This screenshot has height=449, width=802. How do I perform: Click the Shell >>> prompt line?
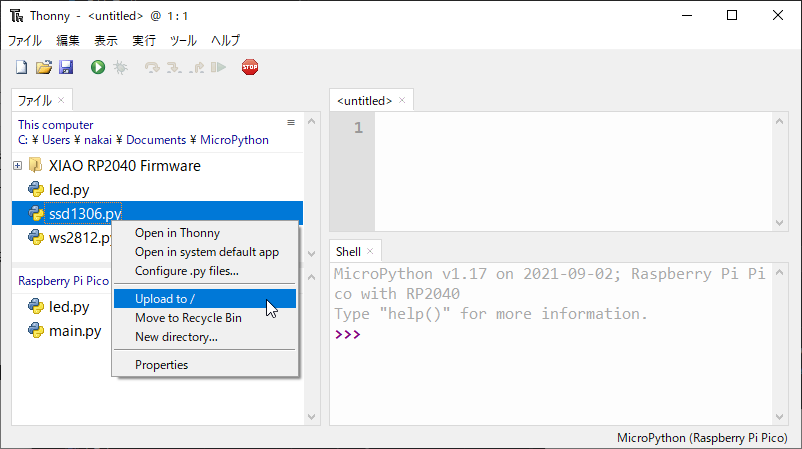coord(348,334)
